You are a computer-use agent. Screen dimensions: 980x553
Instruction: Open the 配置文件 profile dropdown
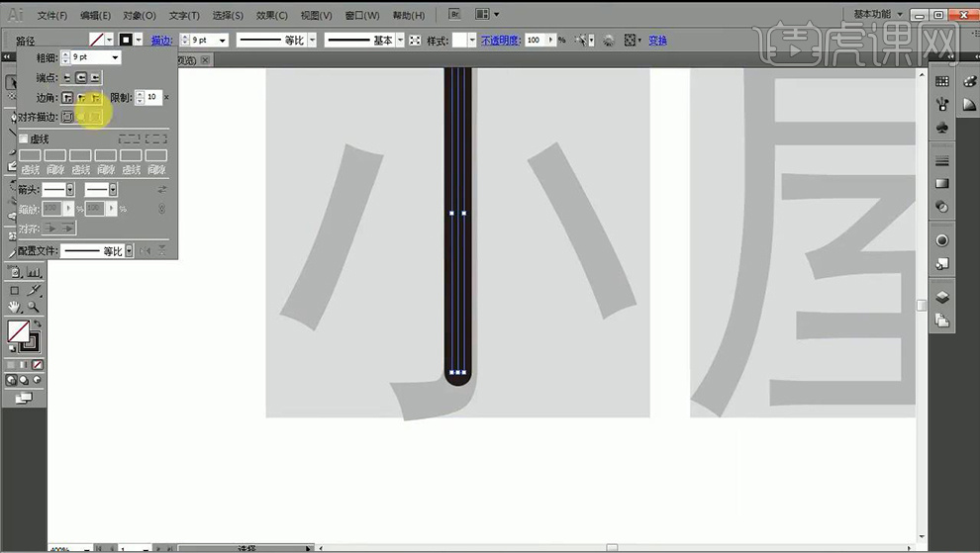point(128,251)
